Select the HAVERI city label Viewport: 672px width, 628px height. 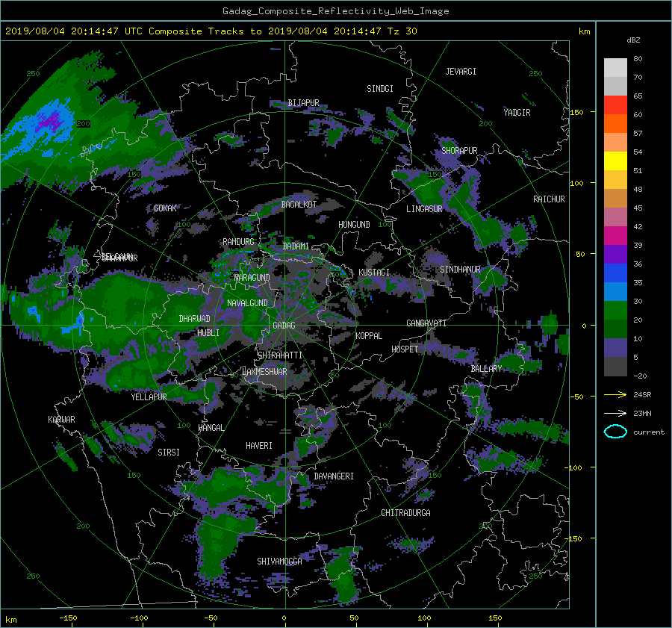[259, 446]
